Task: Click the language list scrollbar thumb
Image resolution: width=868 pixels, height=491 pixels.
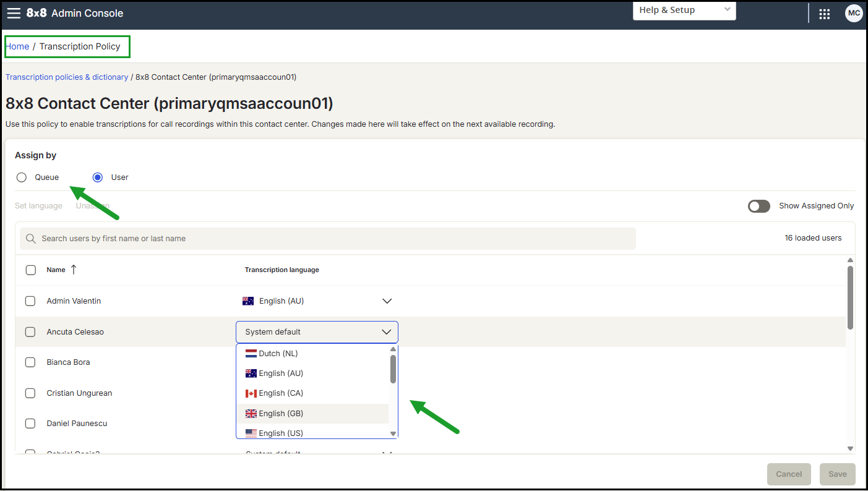Action: [393, 369]
